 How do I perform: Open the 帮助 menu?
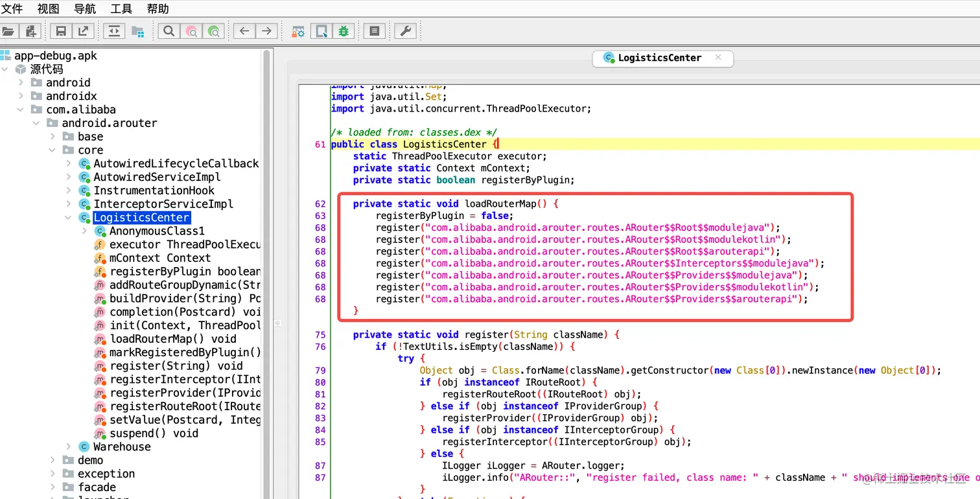[158, 8]
